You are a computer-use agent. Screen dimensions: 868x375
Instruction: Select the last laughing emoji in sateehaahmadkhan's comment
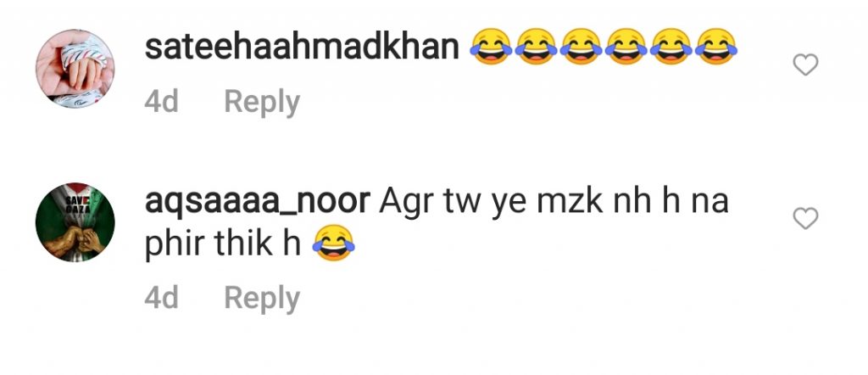tap(715, 47)
